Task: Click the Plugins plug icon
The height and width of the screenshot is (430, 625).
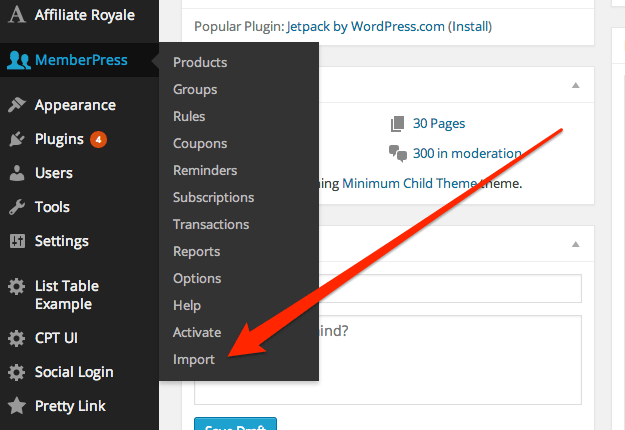Action: click(17, 139)
